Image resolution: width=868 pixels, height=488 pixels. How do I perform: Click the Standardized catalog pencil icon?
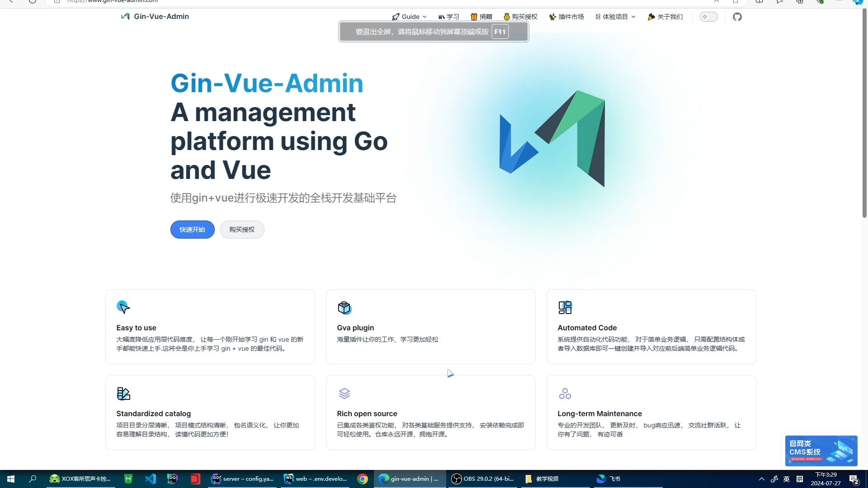pos(123,394)
